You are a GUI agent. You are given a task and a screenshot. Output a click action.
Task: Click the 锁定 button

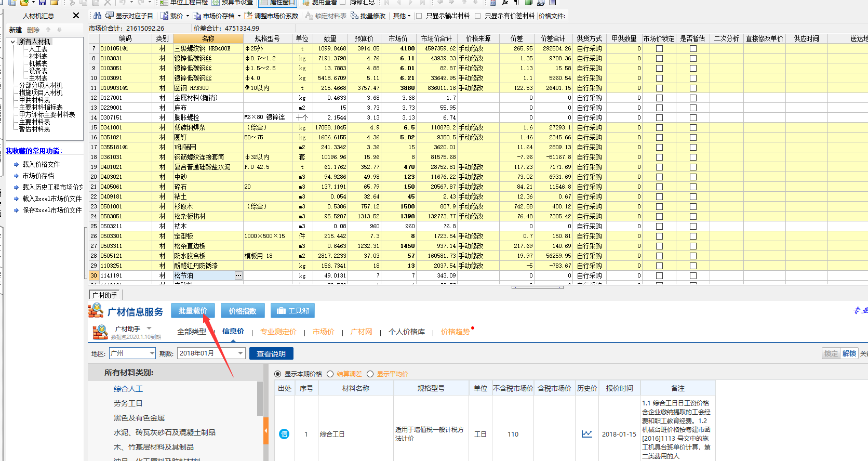click(x=831, y=353)
